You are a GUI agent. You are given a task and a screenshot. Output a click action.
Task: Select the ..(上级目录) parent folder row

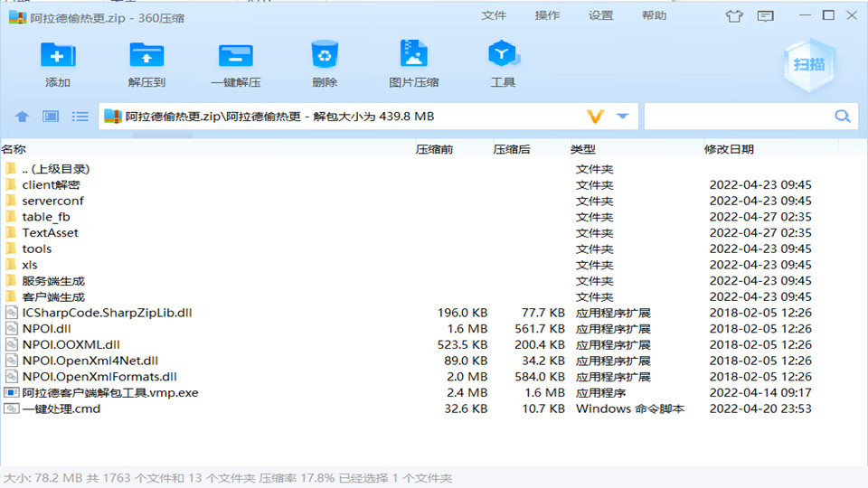434,169
